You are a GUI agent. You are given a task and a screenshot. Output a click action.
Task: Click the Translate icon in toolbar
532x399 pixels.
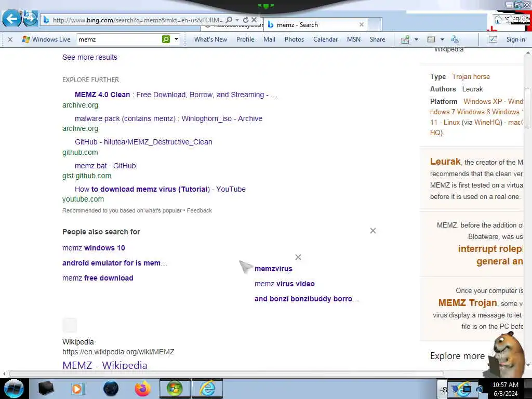coord(455,39)
